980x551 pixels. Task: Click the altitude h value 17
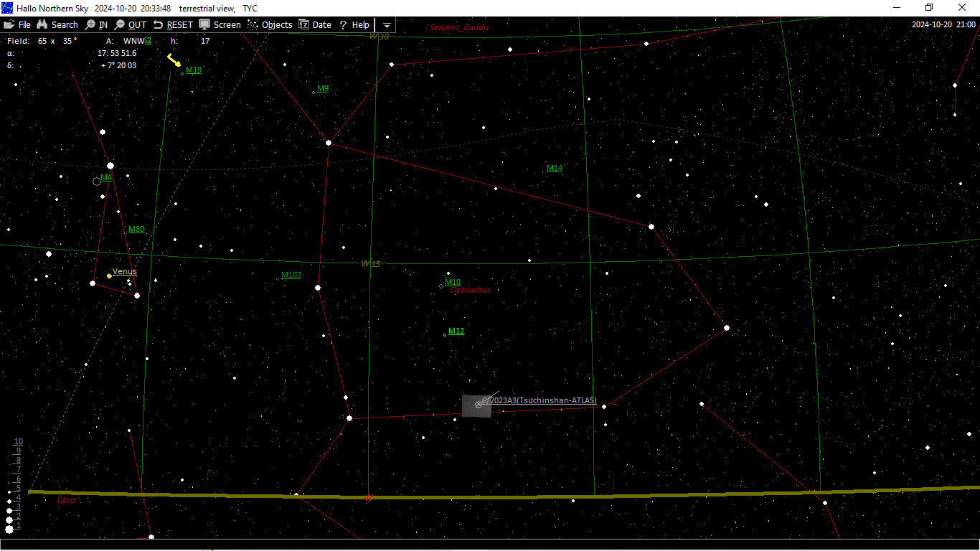tap(205, 41)
